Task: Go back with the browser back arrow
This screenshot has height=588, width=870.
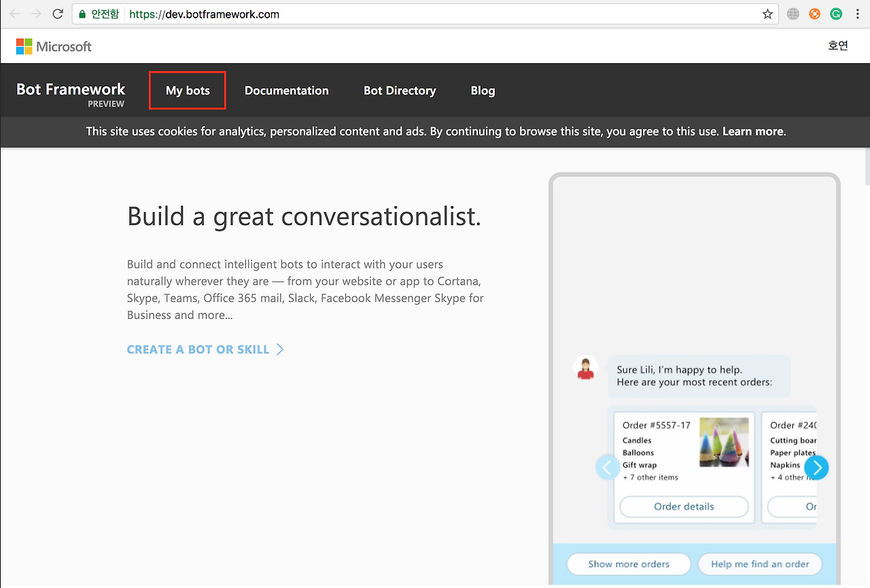Action: 14,14
